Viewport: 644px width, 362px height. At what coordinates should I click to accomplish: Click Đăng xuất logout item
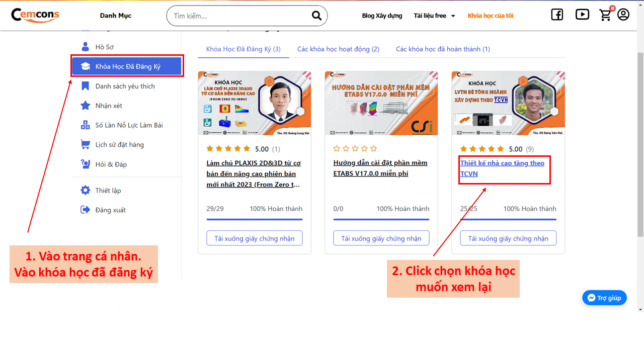pos(110,210)
